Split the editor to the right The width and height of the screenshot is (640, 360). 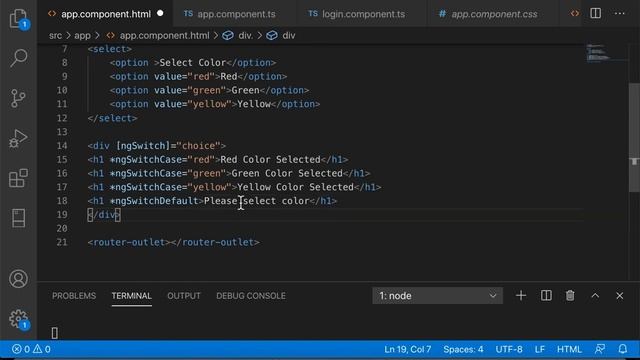[596, 13]
